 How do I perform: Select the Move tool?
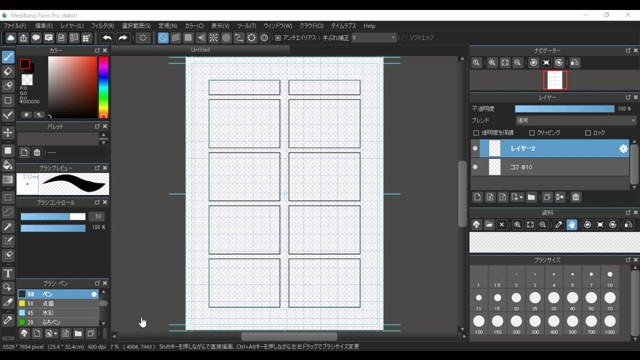(8, 133)
